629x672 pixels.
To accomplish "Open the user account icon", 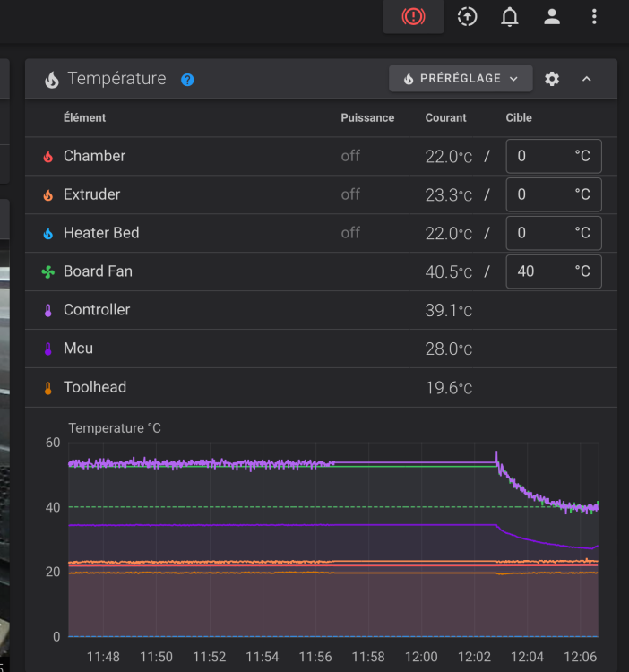I will pos(553,17).
